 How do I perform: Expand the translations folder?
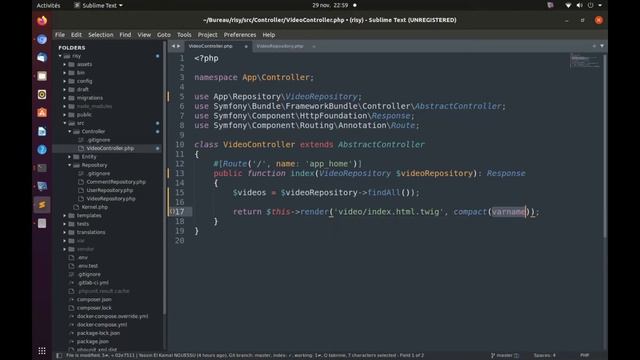pyautogui.click(x=64, y=232)
